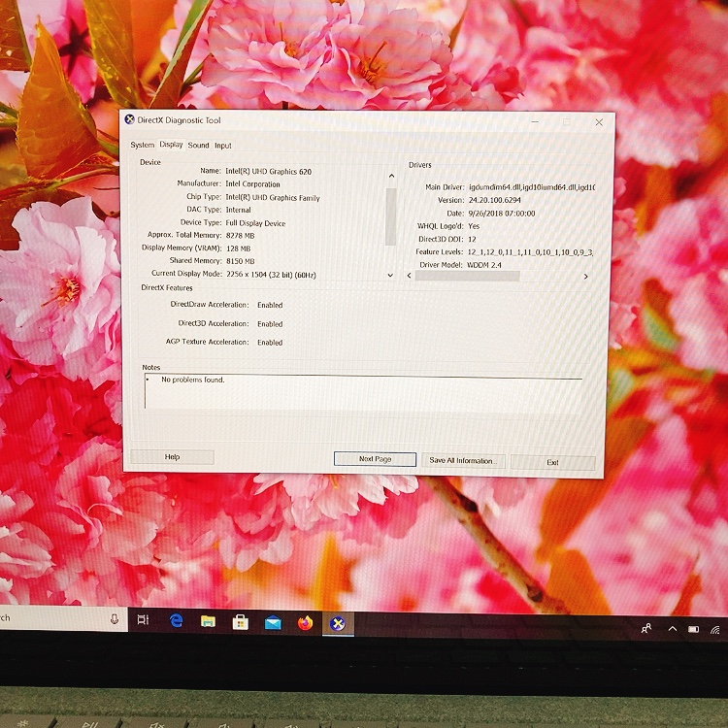Screen dimensions: 728x728
Task: Click the microphone icon in the search box
Action: 115,619
